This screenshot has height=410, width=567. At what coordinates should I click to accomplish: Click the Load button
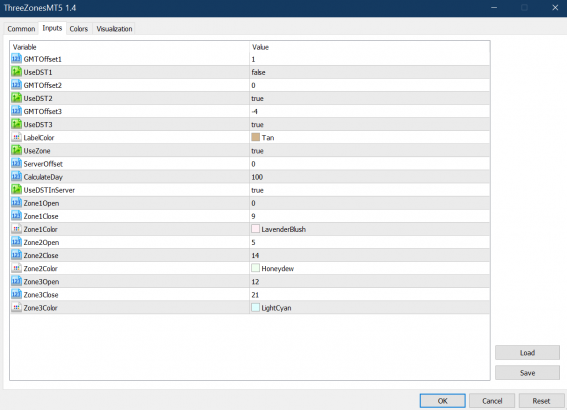[527, 353]
